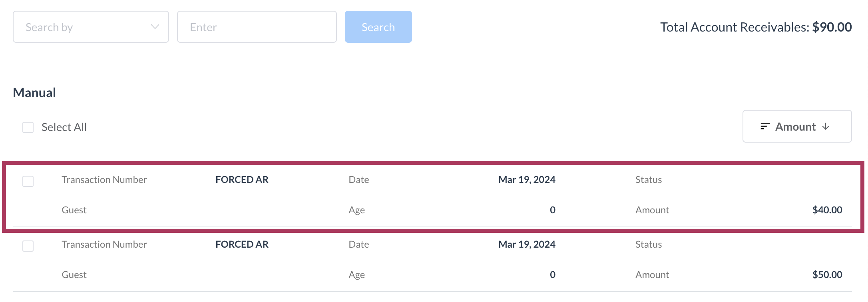
Task: Select the $40.00 amount in first row
Action: click(x=827, y=210)
